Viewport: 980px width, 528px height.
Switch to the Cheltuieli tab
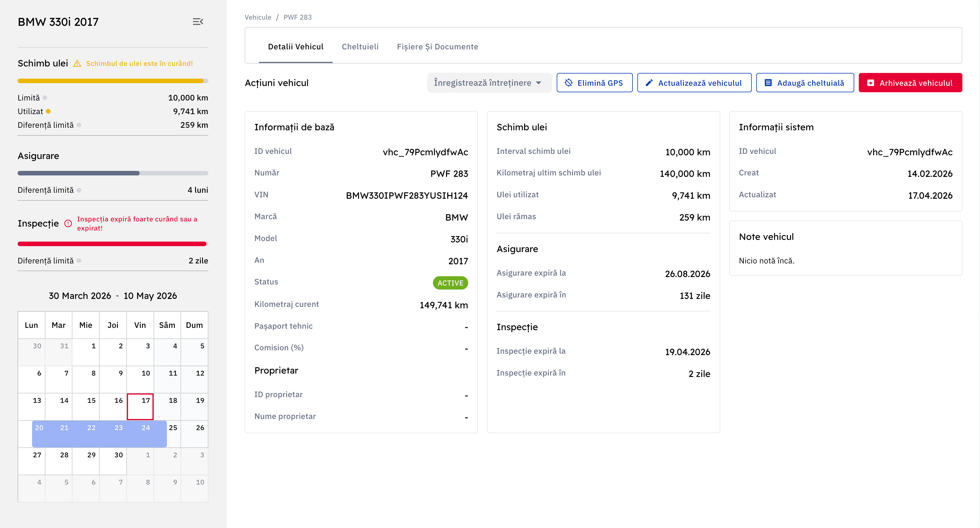pos(360,47)
